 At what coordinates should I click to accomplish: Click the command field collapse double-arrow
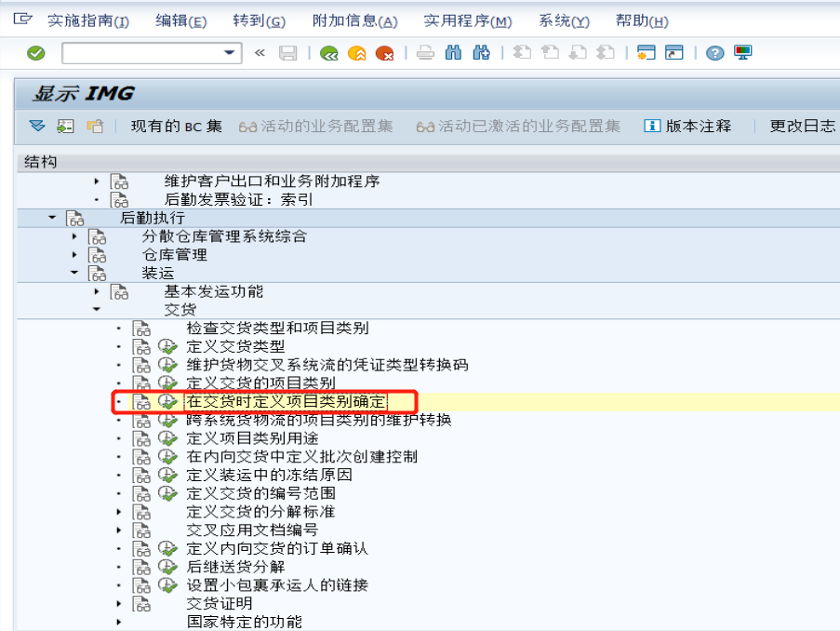pyautogui.click(x=260, y=52)
